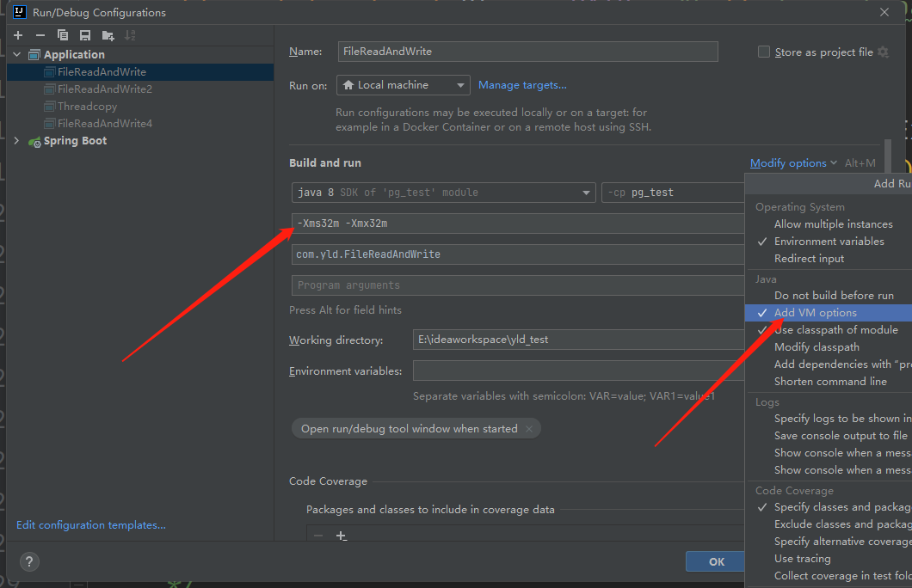Create new folder for configurations
Viewport: 912px width, 588px height.
pos(108,35)
